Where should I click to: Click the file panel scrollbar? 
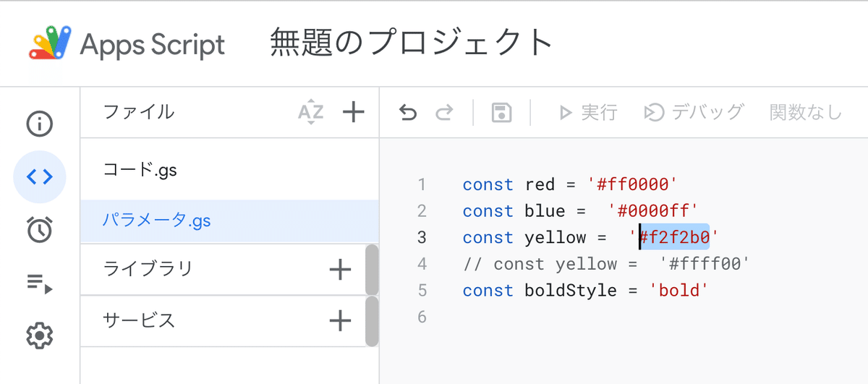(372, 295)
